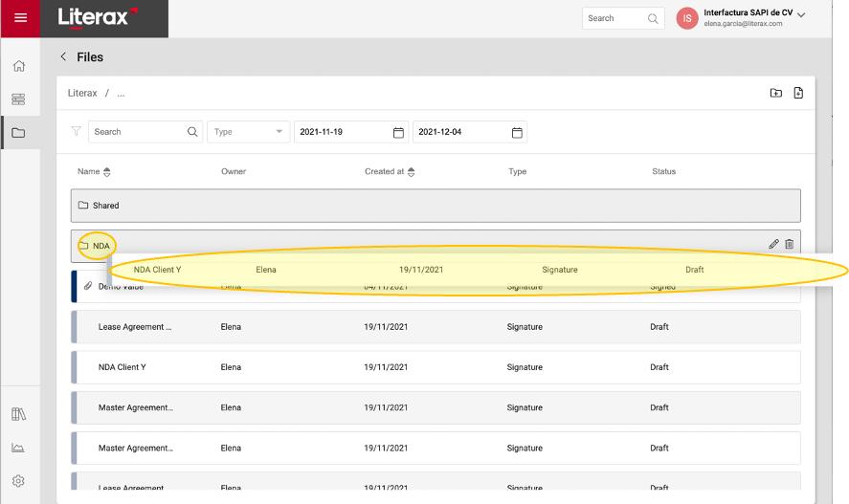Open the Shared folder

click(436, 206)
